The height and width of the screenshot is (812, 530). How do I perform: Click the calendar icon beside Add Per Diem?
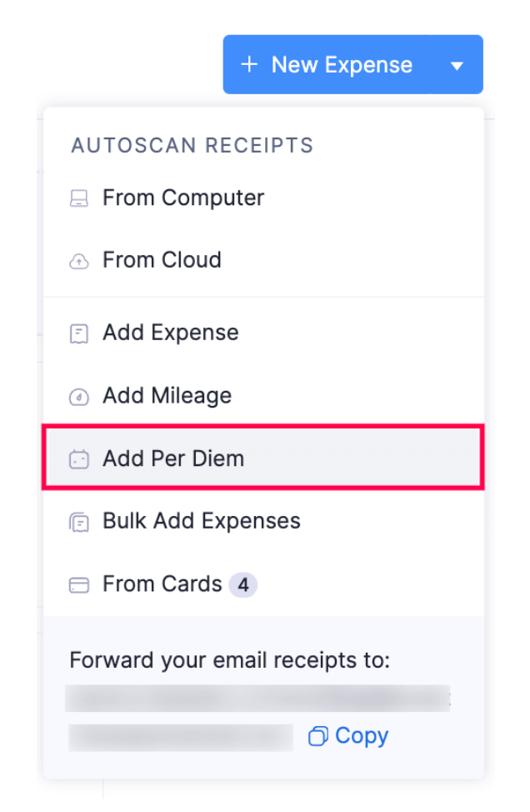(x=79, y=458)
